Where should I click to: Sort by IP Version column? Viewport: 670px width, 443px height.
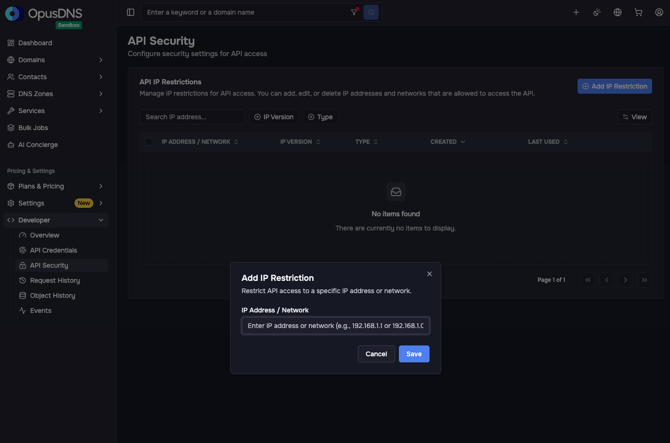[x=300, y=142]
